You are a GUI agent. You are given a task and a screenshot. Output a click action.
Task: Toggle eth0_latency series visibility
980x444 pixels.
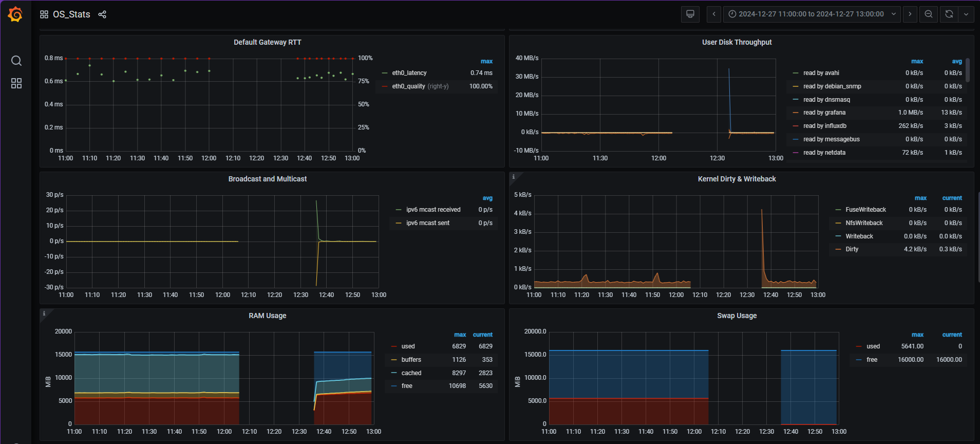point(409,73)
